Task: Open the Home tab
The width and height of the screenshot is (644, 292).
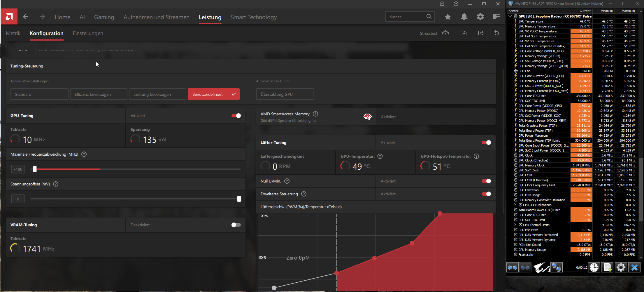Action: [x=62, y=17]
